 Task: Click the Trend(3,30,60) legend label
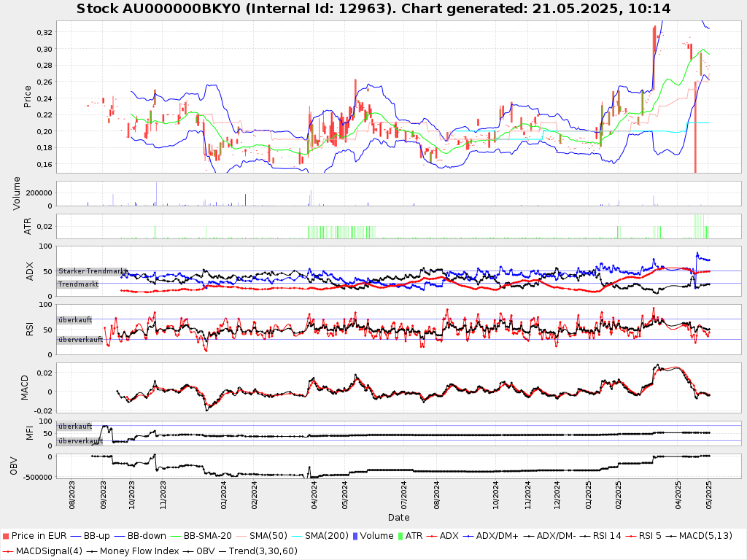point(263,551)
